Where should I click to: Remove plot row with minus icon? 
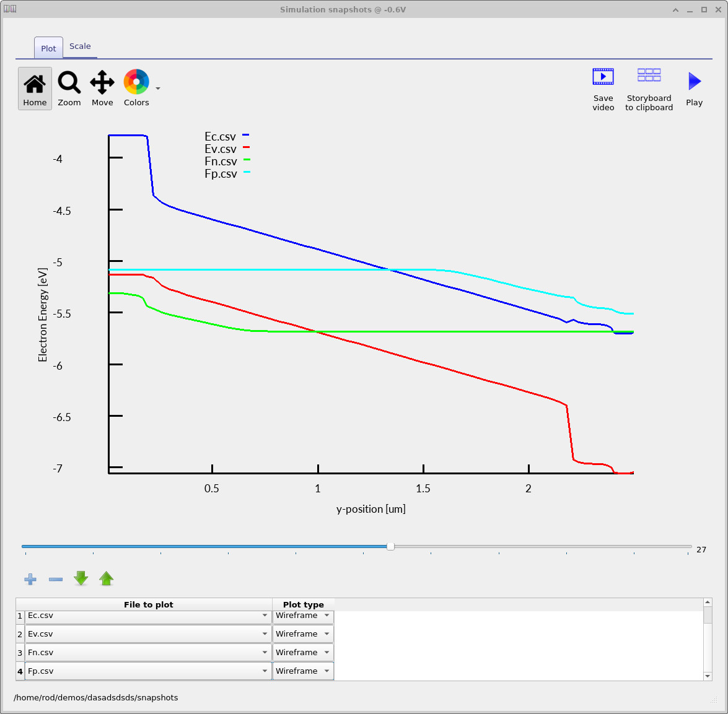(56, 579)
